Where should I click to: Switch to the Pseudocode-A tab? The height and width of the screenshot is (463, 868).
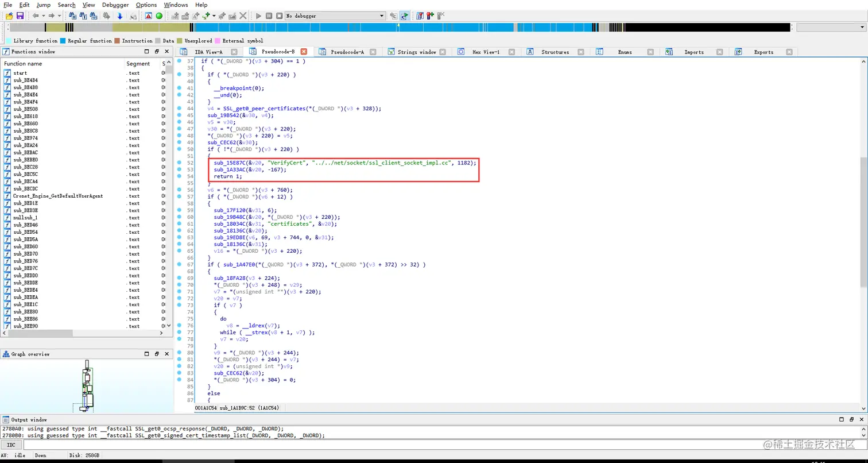coord(347,52)
